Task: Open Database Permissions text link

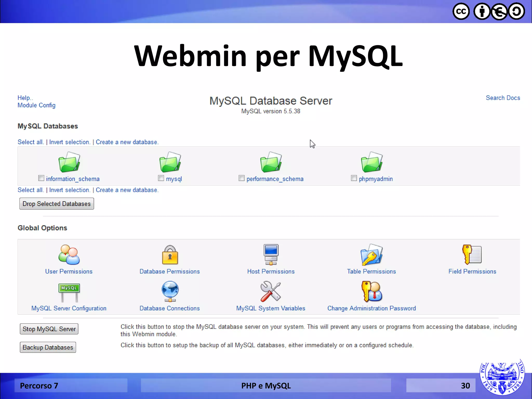Action: (170, 271)
